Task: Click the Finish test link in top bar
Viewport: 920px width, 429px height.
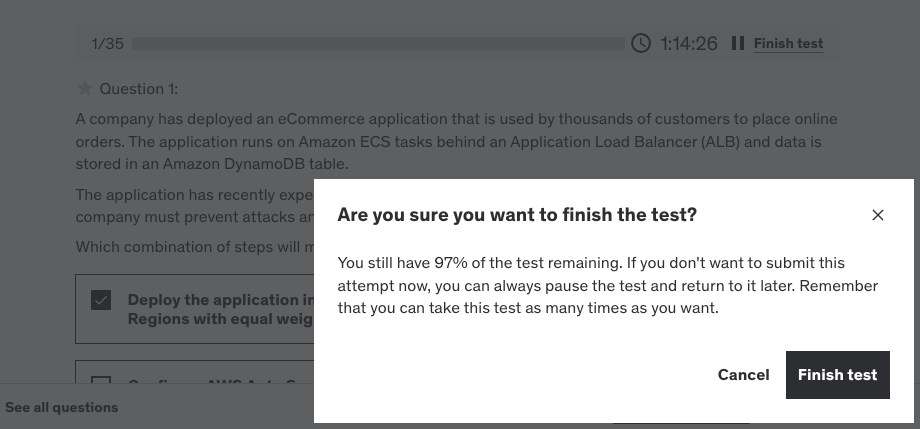Action: (788, 43)
